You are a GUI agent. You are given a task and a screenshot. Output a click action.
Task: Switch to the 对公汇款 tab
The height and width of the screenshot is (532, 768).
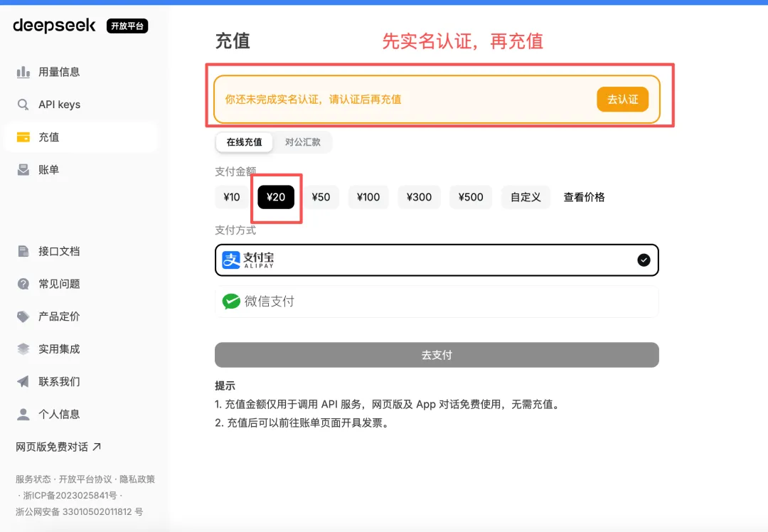tap(302, 142)
